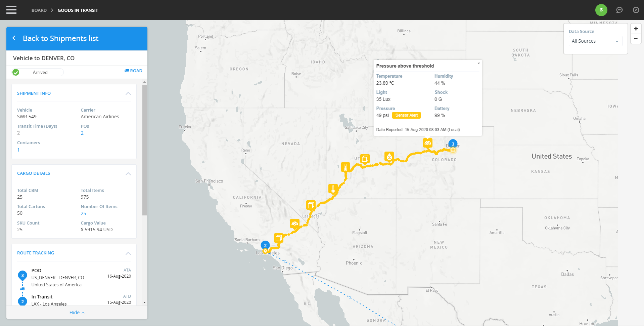Screen dimensions: 644x326
Task: Hide the shipment details panel
Action: tap(77, 313)
